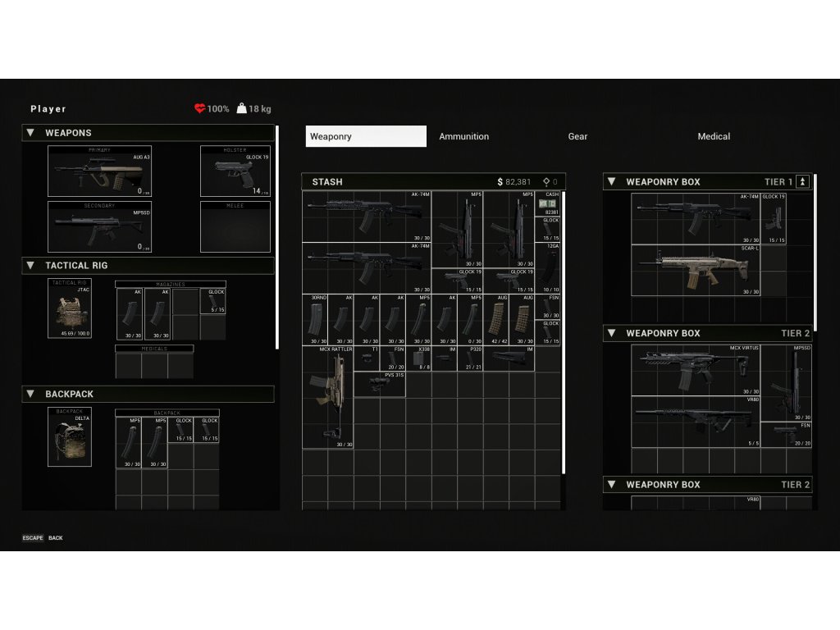Select the MP5SD in the Tier 2 box
Viewport: 840px width, 630px height.
(x=787, y=383)
